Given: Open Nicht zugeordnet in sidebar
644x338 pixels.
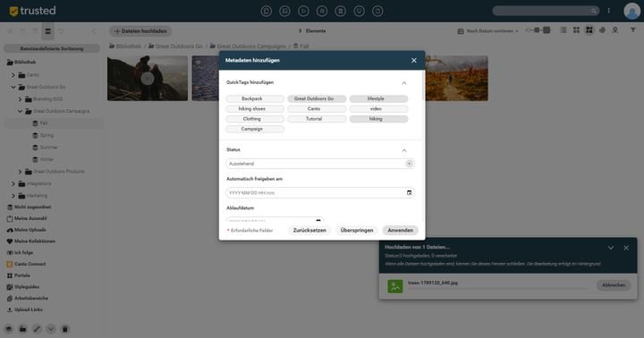Looking at the screenshot, I should [x=30, y=207].
